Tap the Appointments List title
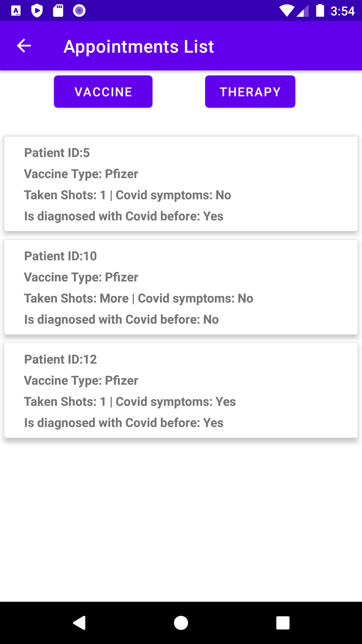 coord(139,46)
